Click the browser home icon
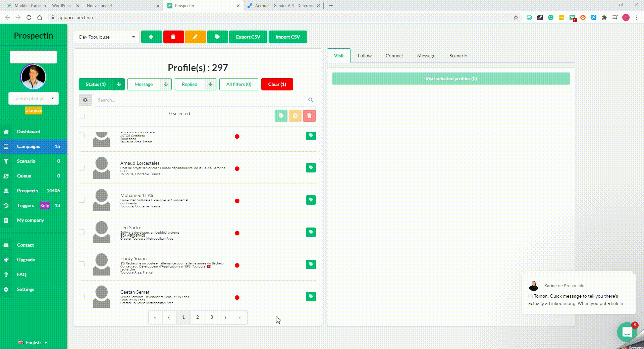 (x=40, y=17)
